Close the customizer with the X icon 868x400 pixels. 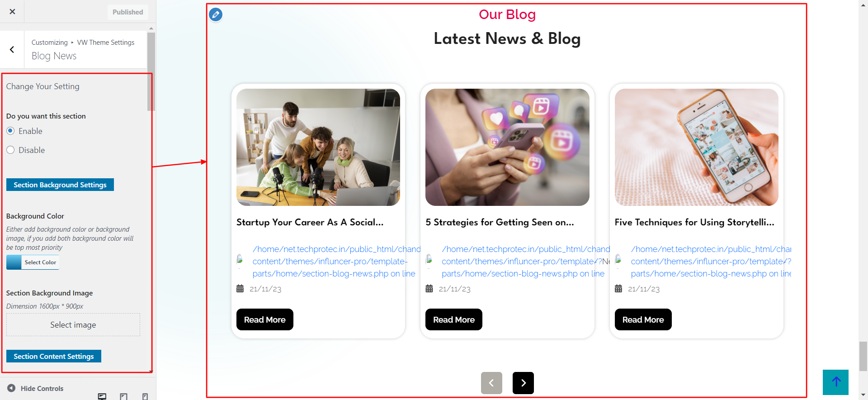pyautogui.click(x=12, y=11)
